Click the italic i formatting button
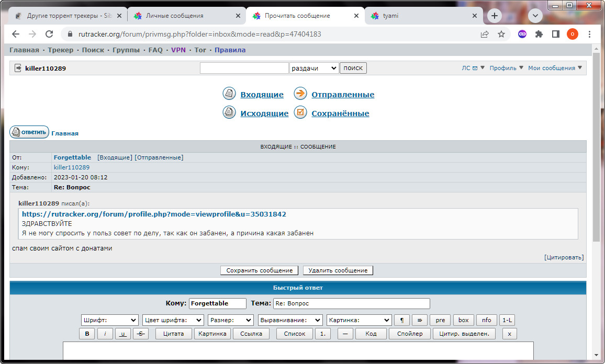 pos(105,334)
